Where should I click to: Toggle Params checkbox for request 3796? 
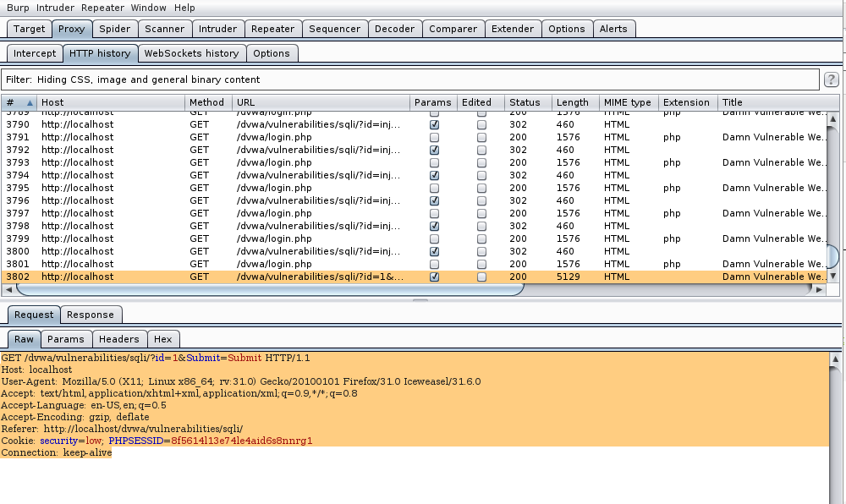[434, 200]
